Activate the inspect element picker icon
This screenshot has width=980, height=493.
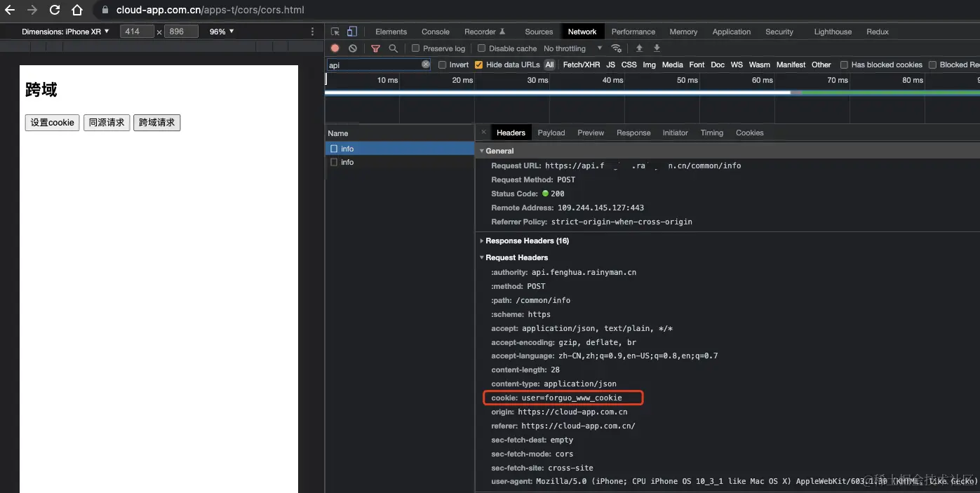(335, 32)
